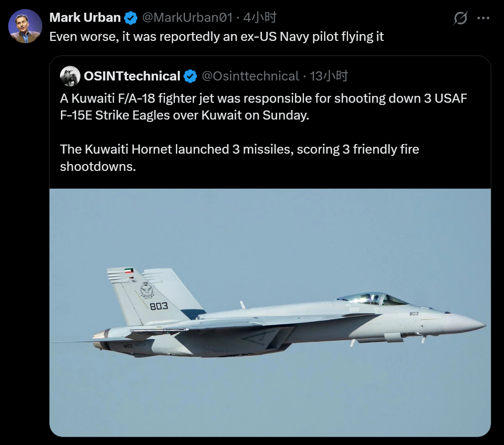The height and width of the screenshot is (445, 504).
Task: Open the Mark Urban display name link
Action: [x=85, y=18]
